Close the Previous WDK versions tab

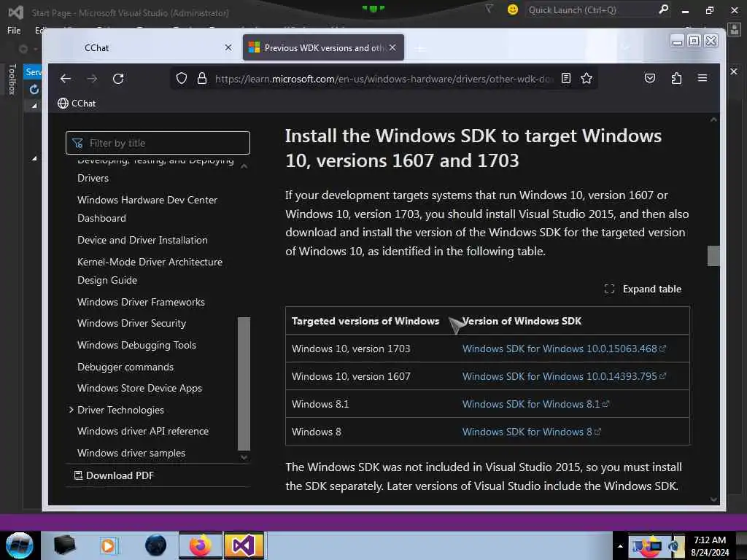392,47
